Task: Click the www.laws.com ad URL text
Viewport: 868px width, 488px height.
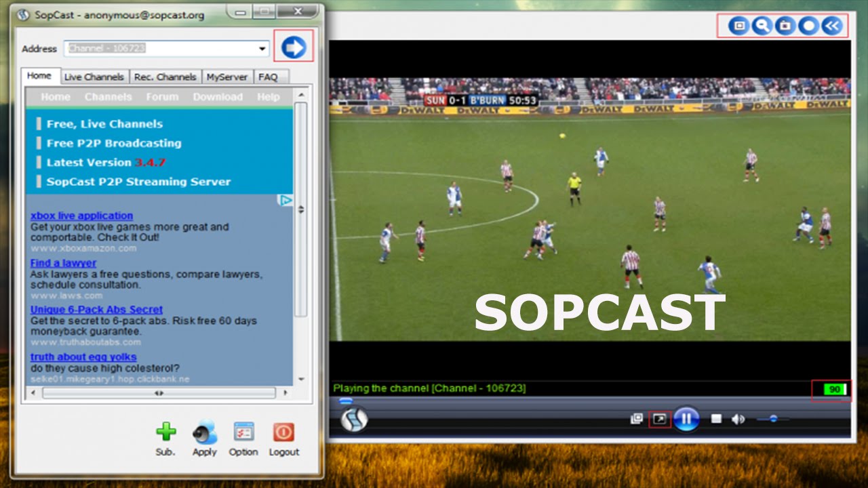Action: tap(66, 296)
